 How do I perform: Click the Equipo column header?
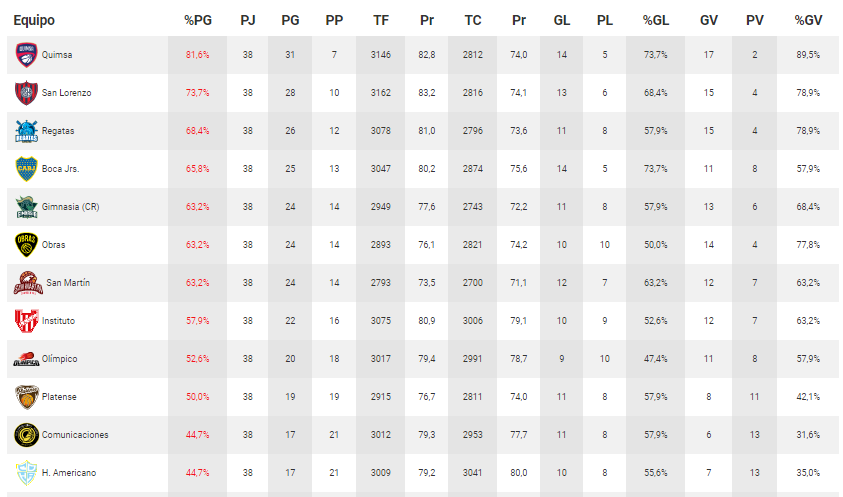click(34, 20)
